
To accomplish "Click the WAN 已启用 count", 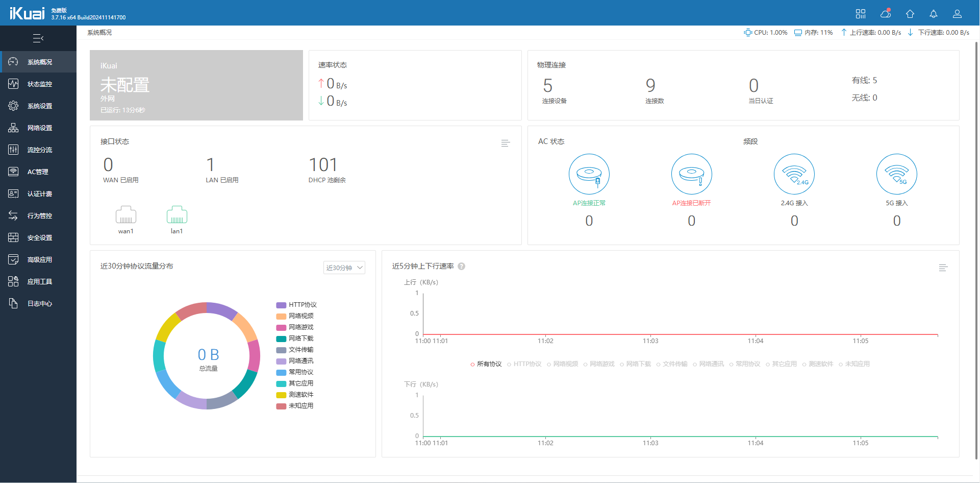I will [x=108, y=165].
